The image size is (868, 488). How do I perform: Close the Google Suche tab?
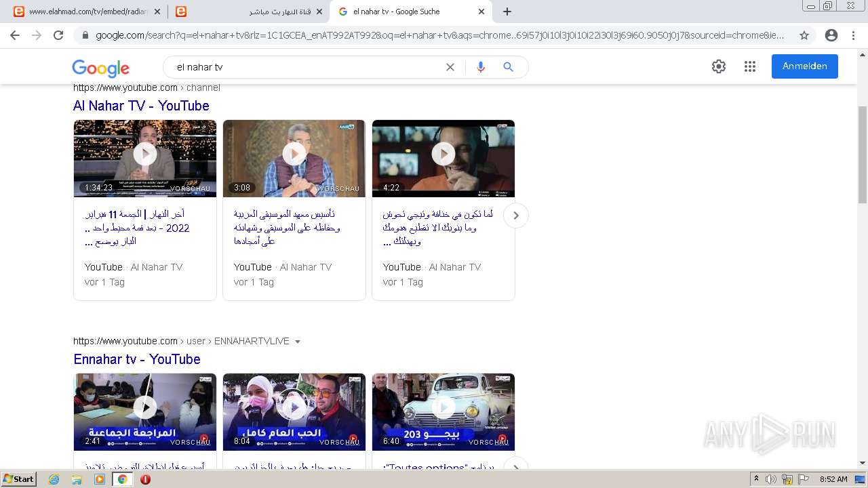(x=481, y=12)
